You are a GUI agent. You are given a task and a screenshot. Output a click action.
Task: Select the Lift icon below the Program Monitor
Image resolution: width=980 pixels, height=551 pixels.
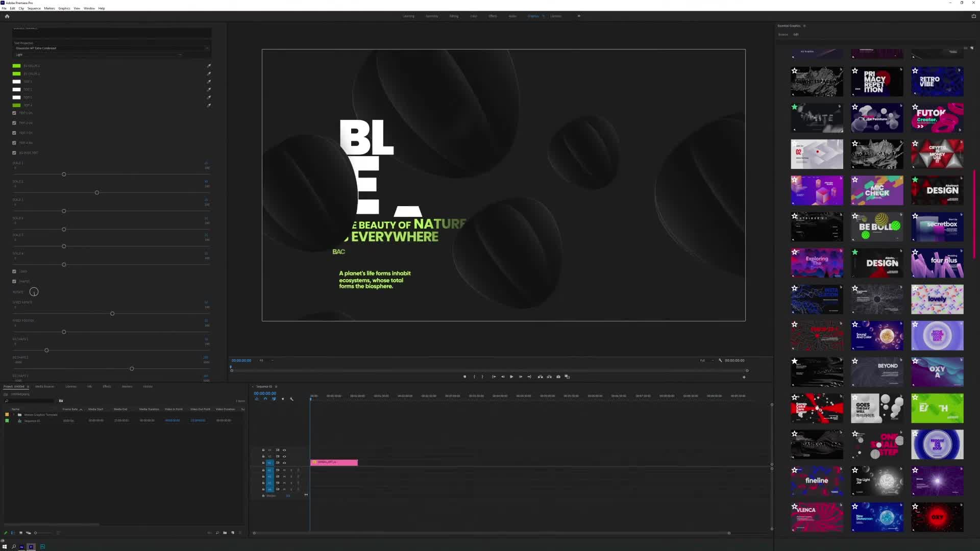click(x=541, y=377)
